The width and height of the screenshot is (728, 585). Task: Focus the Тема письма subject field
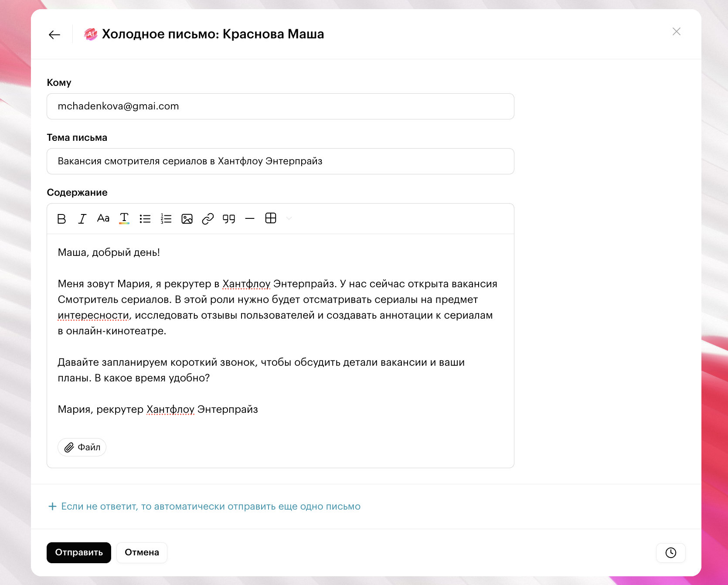[x=280, y=161]
